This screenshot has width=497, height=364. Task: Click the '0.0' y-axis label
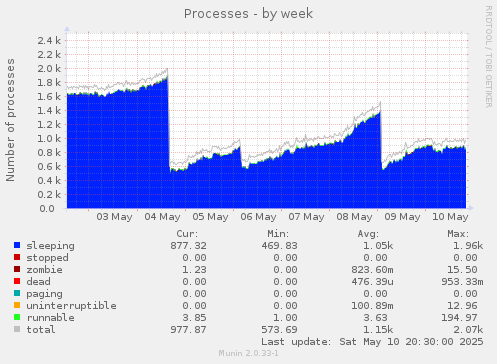point(47,209)
